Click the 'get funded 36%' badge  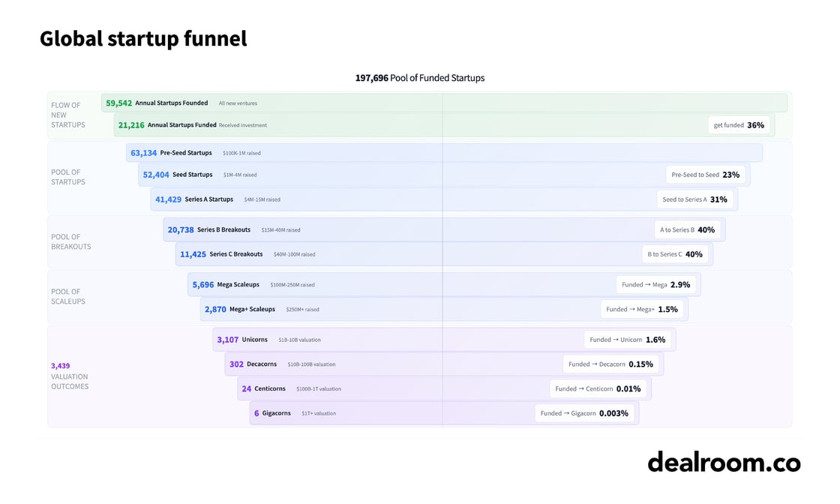pos(739,125)
